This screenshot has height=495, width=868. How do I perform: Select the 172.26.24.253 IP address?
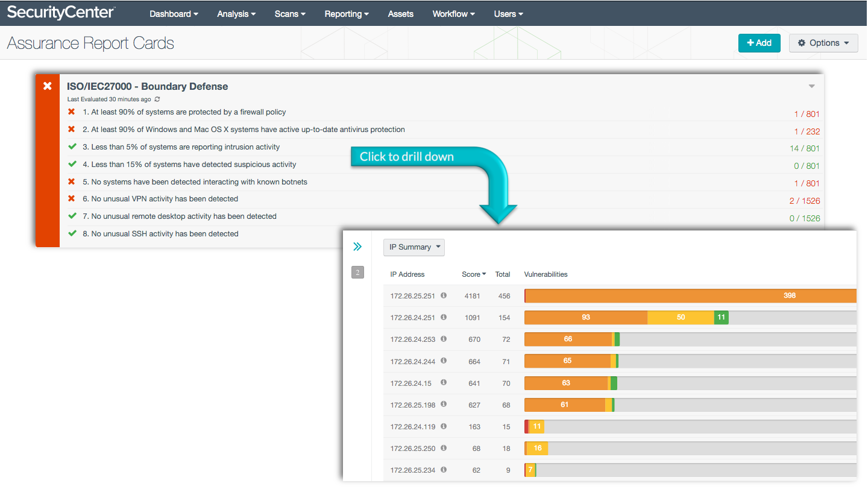click(413, 339)
